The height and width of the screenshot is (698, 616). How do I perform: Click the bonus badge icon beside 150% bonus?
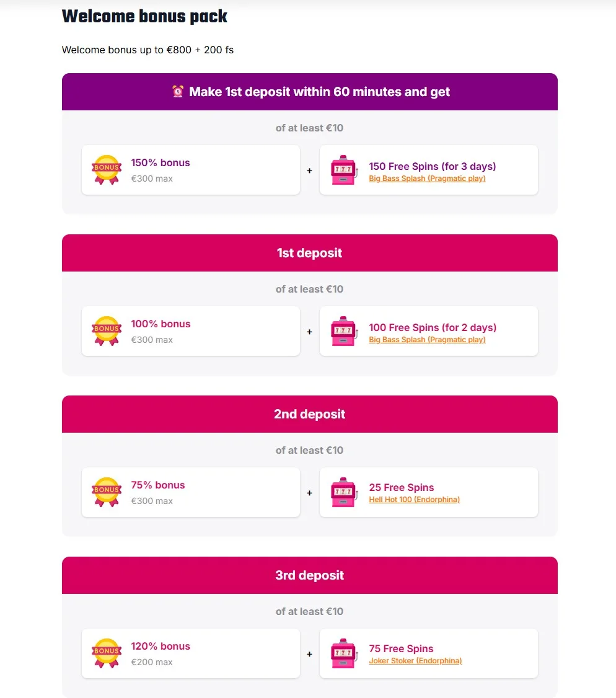click(x=107, y=170)
